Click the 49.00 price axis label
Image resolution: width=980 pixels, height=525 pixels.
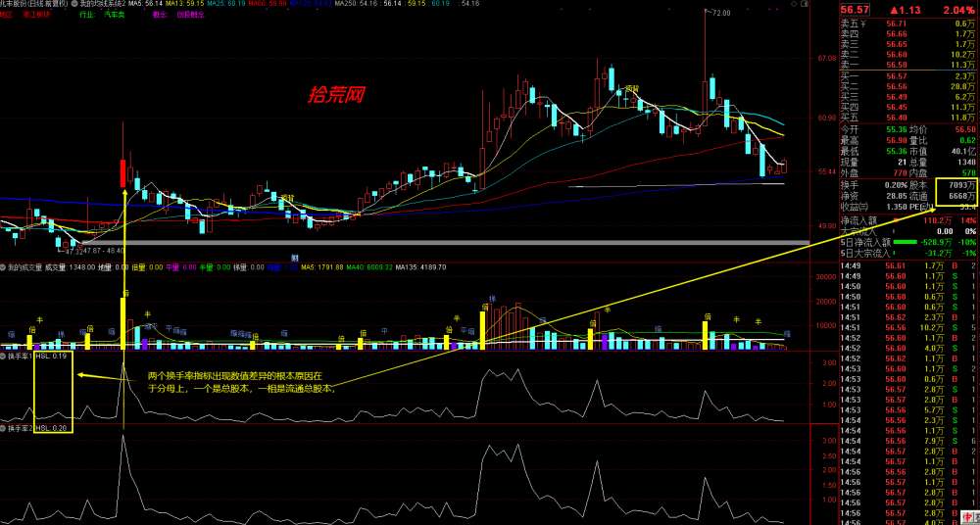click(x=826, y=225)
